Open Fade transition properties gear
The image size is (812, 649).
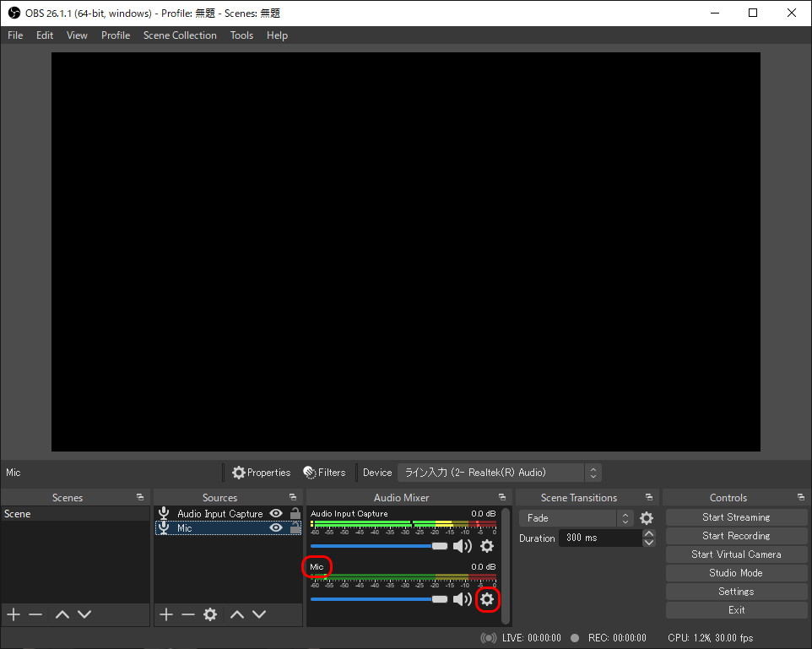click(647, 518)
